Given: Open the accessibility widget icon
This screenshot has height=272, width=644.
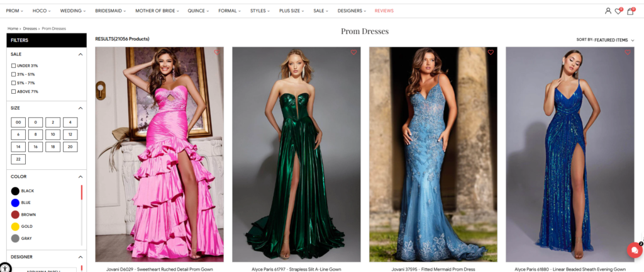Looking at the screenshot, I should click(x=4, y=267).
